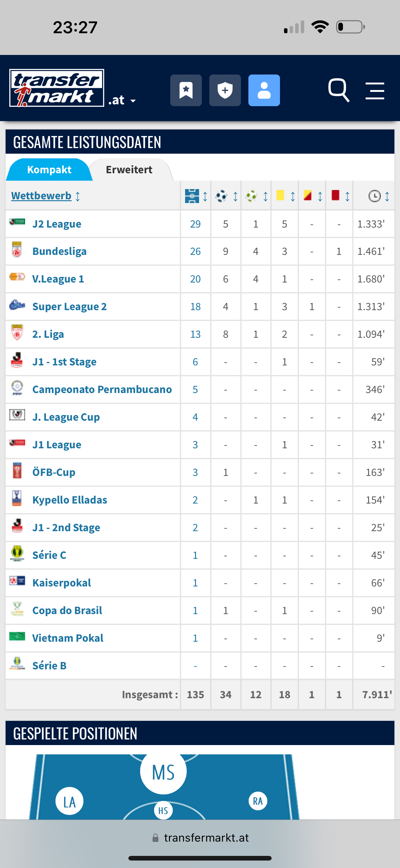This screenshot has width=400, height=868.
Task: Open the J2 League link
Action: pos(56,224)
